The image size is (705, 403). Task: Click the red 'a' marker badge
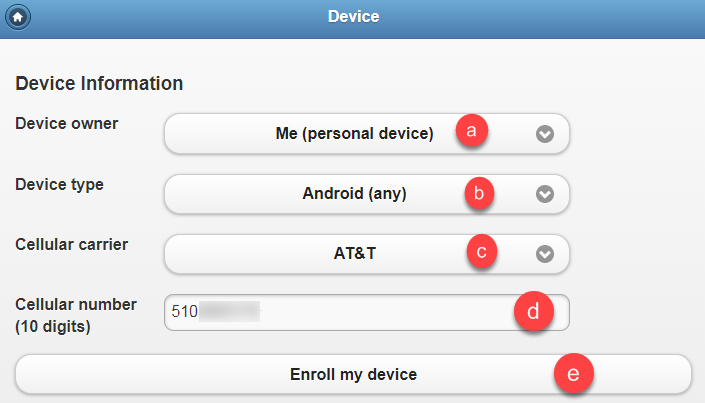point(471,131)
